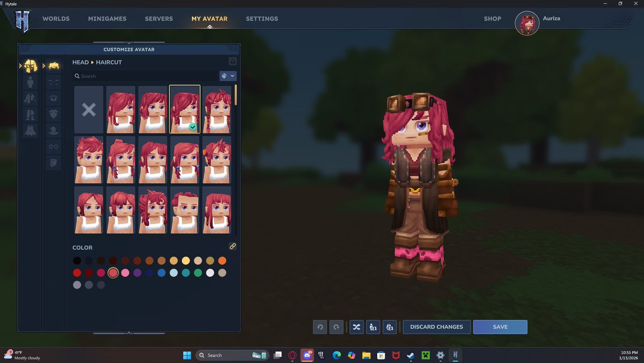Open the Servers tab
644x363 pixels.
(x=159, y=19)
